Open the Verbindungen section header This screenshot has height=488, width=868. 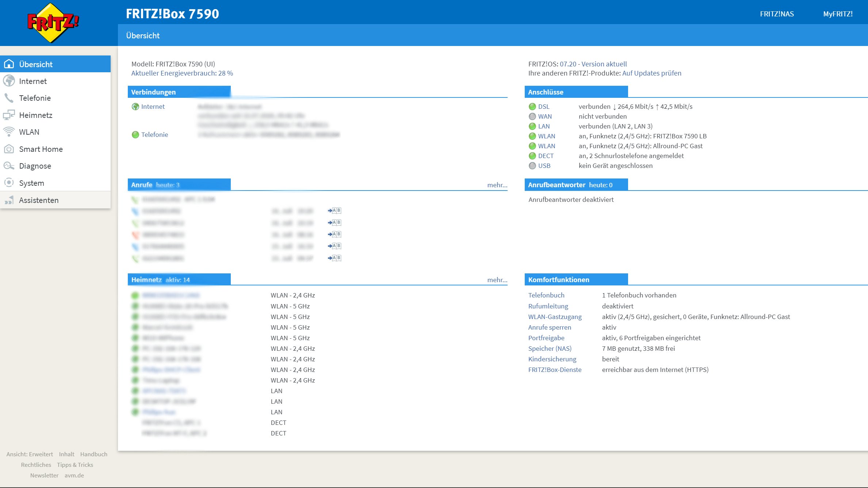pos(179,92)
